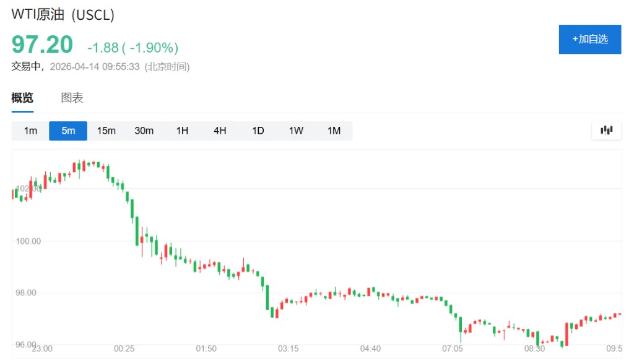Switch to the 概览 tab

pos(22,98)
